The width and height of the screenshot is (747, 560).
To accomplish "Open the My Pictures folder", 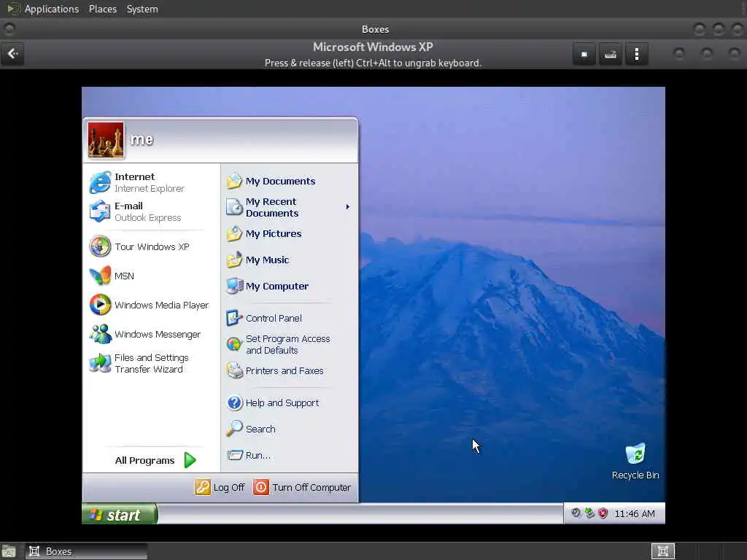I will (x=290, y=234).
